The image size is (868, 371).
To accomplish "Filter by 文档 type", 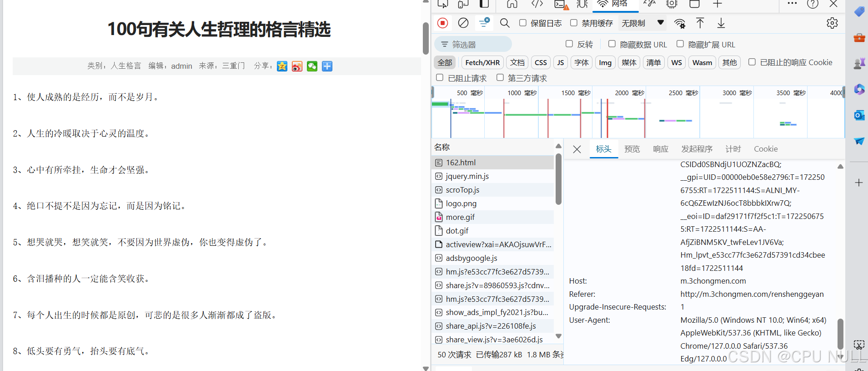I will click(517, 62).
